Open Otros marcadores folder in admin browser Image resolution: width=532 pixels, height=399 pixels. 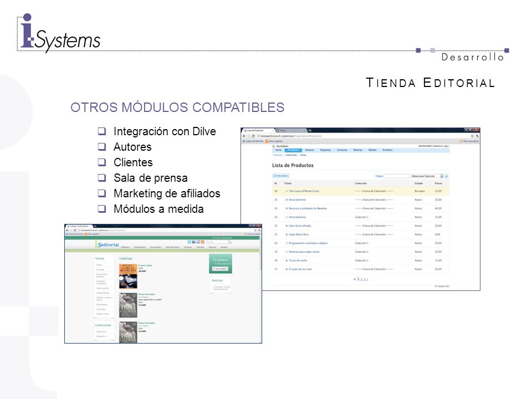(469, 141)
